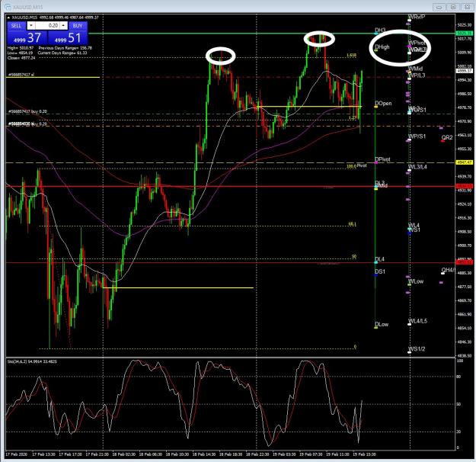Click the 1.618 Fibonacci extension label
Viewport: 476px width, 462px height.
point(352,56)
